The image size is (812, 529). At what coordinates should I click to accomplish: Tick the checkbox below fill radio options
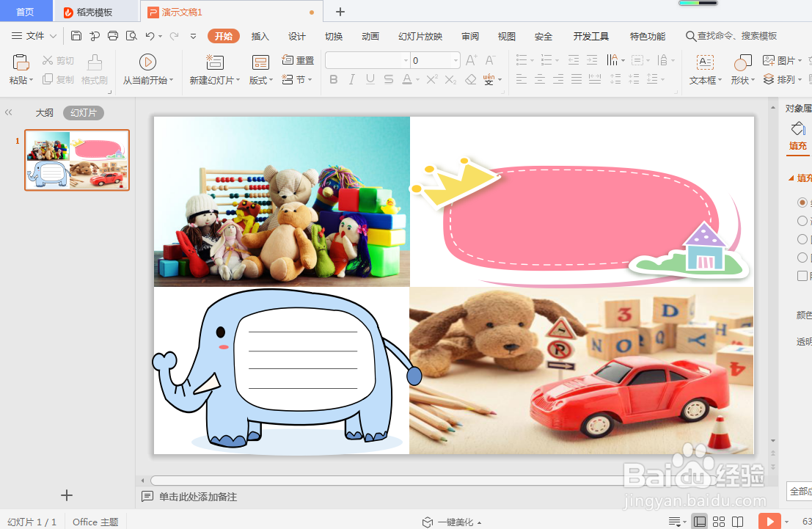[802, 276]
